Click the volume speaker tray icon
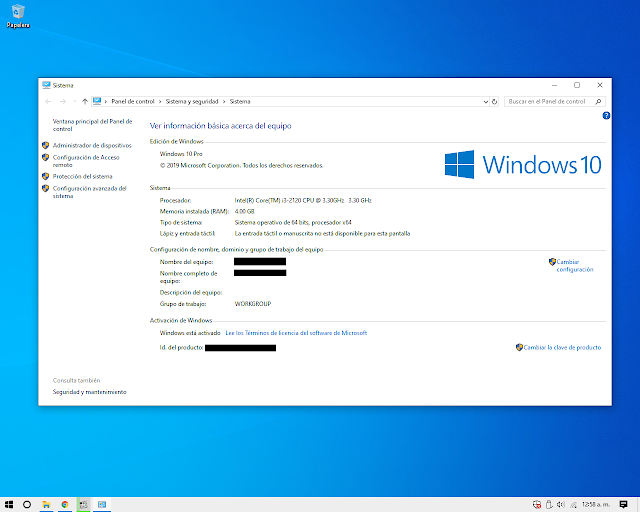Viewport: 640px width, 512px height. coord(561,505)
